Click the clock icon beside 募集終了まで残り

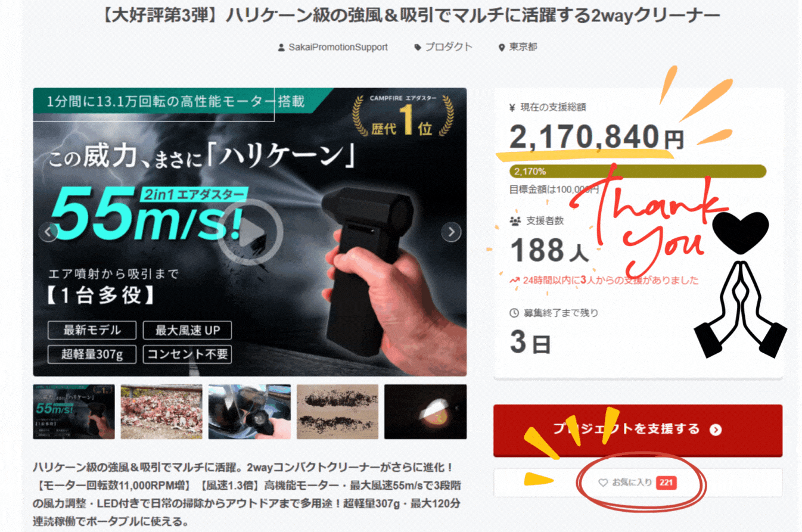click(515, 313)
